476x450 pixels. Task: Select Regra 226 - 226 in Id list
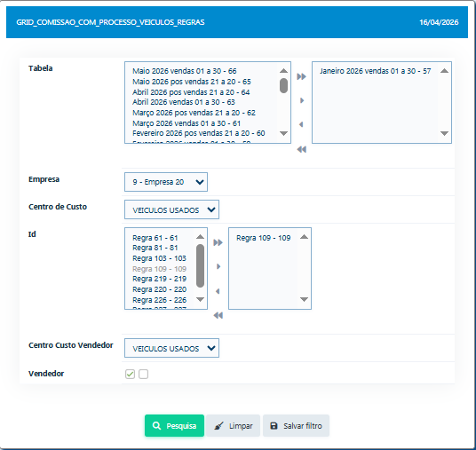pos(159,300)
